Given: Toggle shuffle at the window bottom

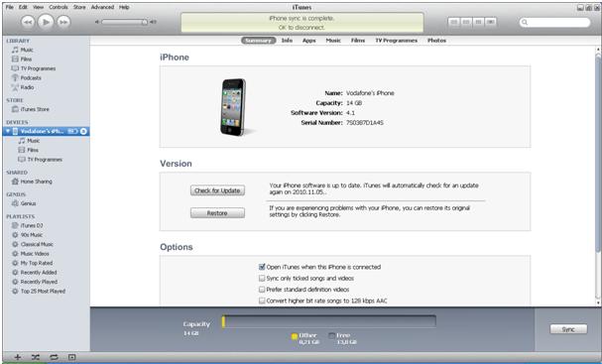Looking at the screenshot, I should [x=36, y=357].
